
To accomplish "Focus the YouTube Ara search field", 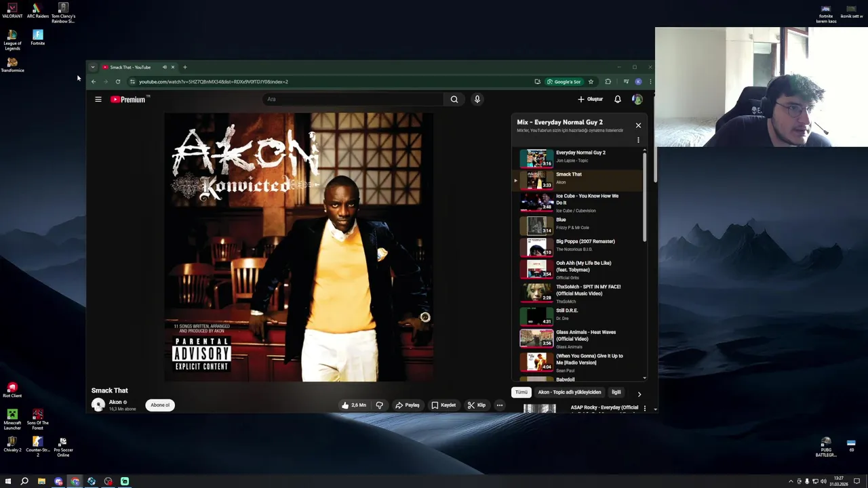I will [x=353, y=100].
